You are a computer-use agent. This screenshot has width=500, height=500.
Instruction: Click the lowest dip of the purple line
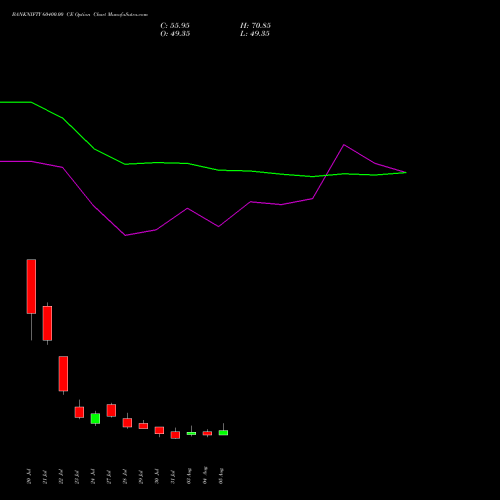coord(125,235)
